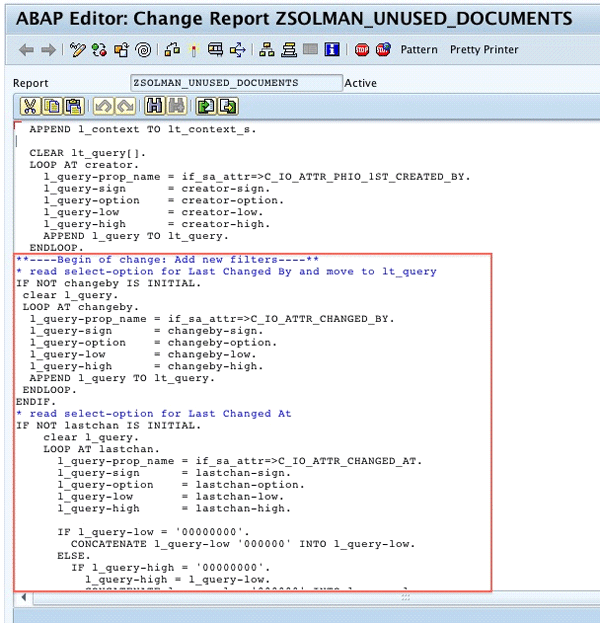Image resolution: width=600 pixels, height=623 pixels.
Task: Click the Direct Processing test icon
Action: click(x=215, y=50)
